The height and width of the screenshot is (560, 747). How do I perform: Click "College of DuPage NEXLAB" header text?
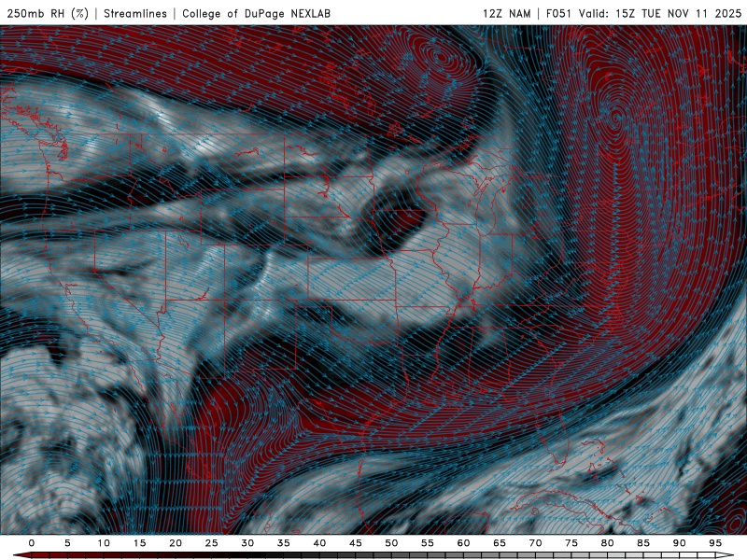coord(256,13)
